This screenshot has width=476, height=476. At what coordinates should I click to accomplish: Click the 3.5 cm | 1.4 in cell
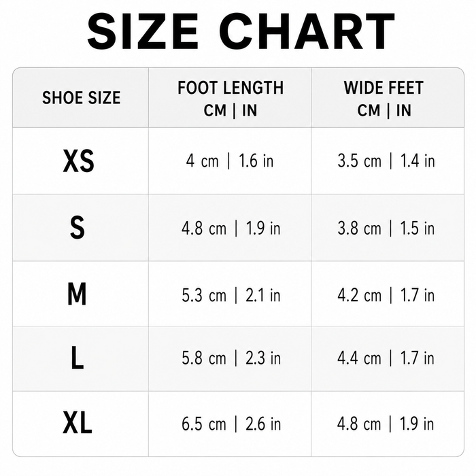coord(386,160)
